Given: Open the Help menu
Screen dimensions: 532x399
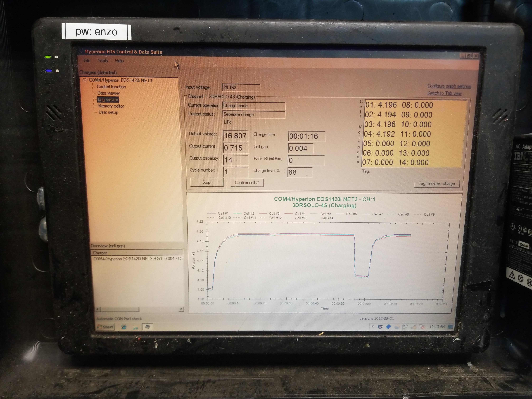Looking at the screenshot, I should [119, 61].
